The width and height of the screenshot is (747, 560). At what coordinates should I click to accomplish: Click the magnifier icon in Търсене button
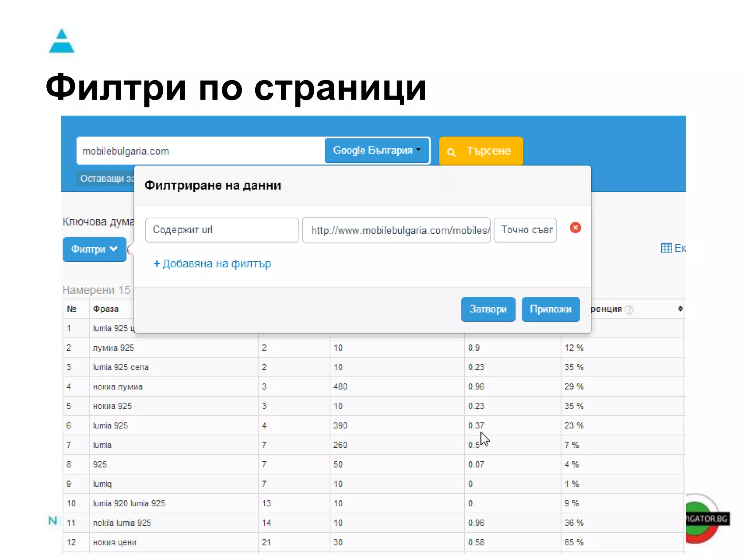coord(451,152)
